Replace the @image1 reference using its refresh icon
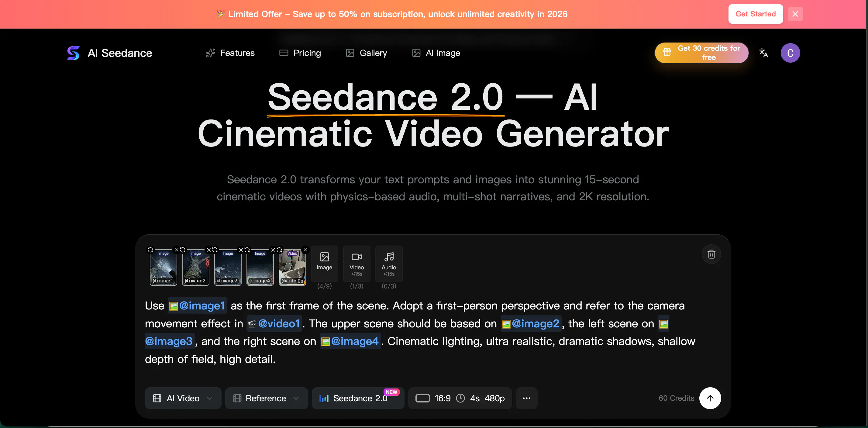The height and width of the screenshot is (428, 868). coord(150,250)
